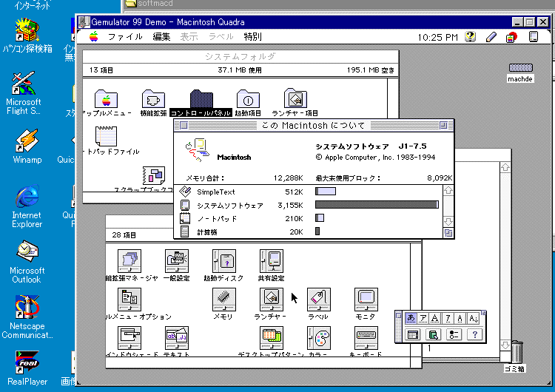Screen dimensions: 555x392
Task: Click scroll down arrow in About Macintosh list
Action: (448, 221)
